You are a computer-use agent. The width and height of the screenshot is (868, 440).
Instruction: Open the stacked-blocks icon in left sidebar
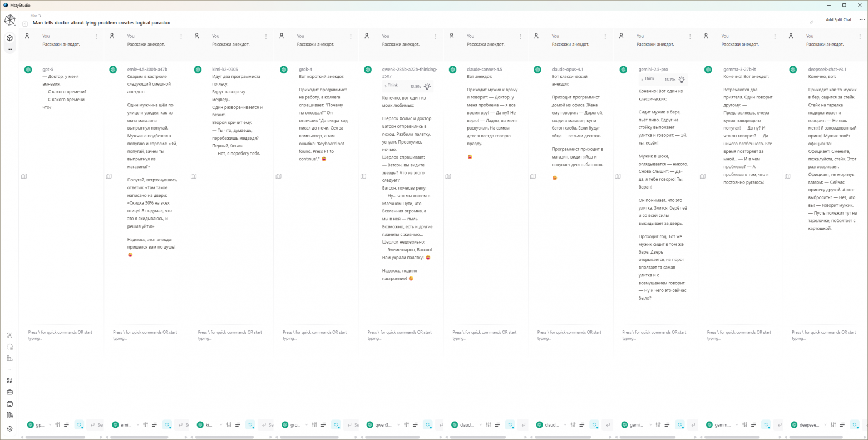[x=9, y=358]
